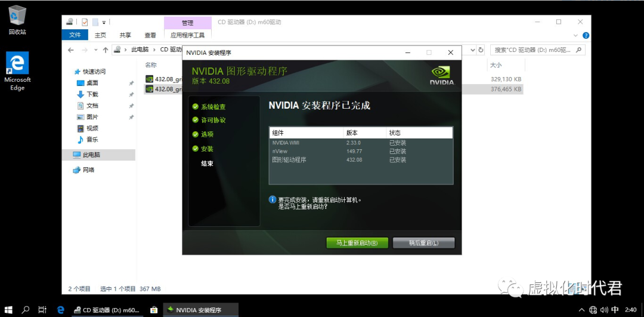Screen dimensions: 644x317
Task: Click the network globe tray icon
Action: pyautogui.click(x=593, y=310)
